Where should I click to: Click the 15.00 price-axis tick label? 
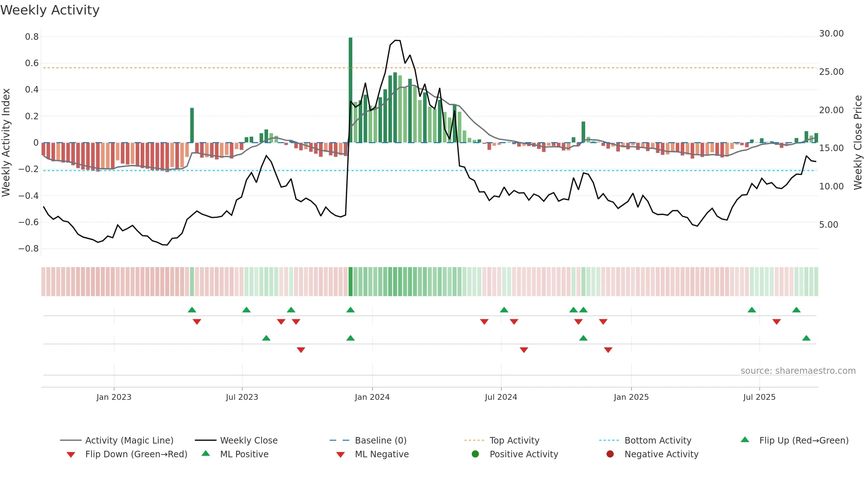[831, 148]
